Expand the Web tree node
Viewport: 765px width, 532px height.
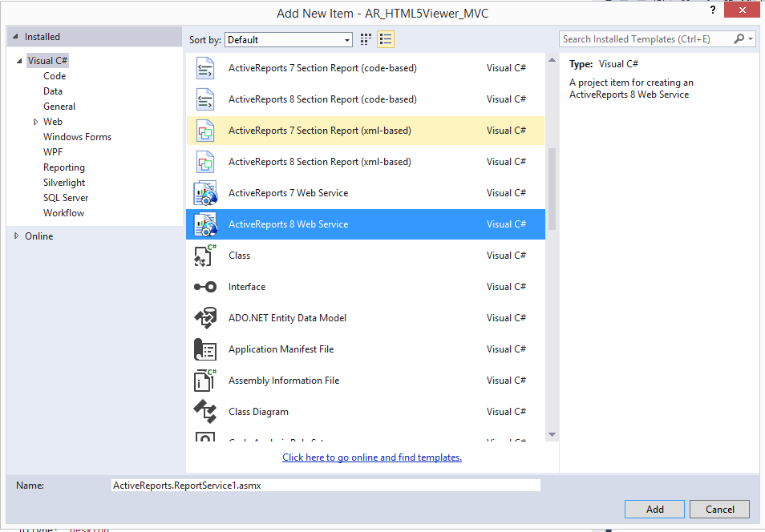click(35, 122)
